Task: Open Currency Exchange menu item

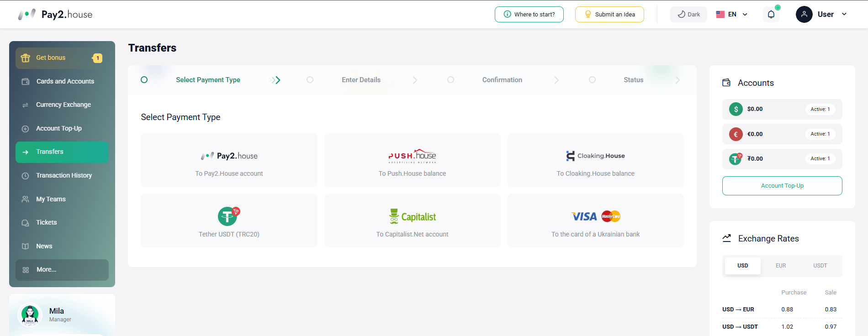Action: [62, 105]
